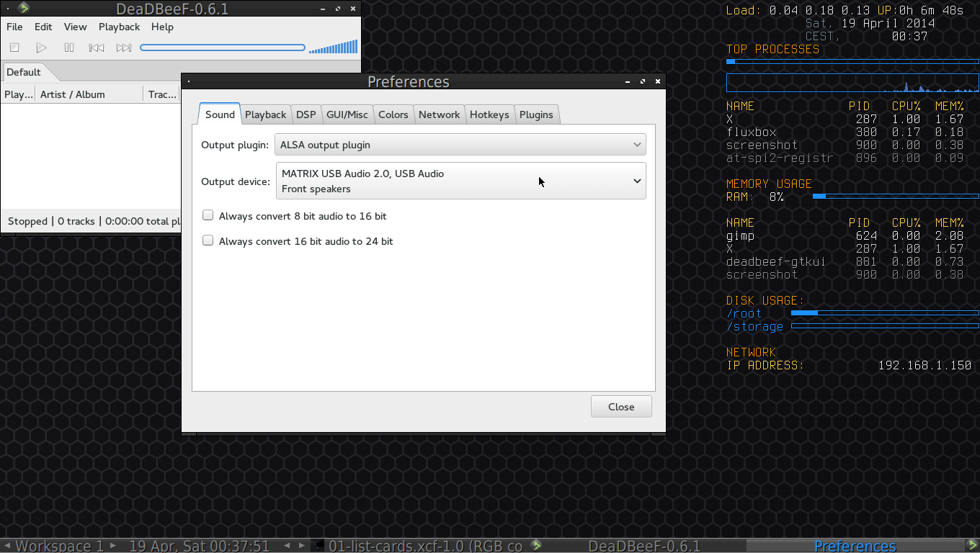Minimize the DeaDBeeF main window
The height and width of the screenshot is (553, 980).
coord(322,9)
